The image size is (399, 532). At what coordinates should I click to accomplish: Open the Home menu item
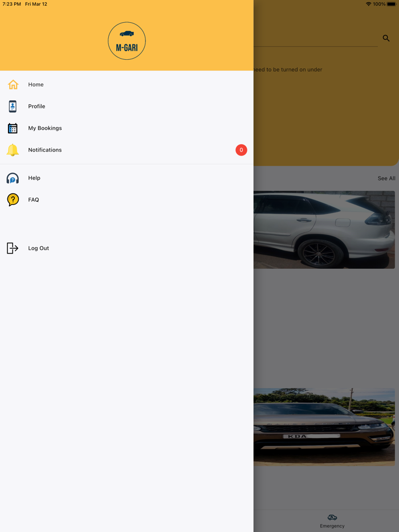(x=36, y=85)
